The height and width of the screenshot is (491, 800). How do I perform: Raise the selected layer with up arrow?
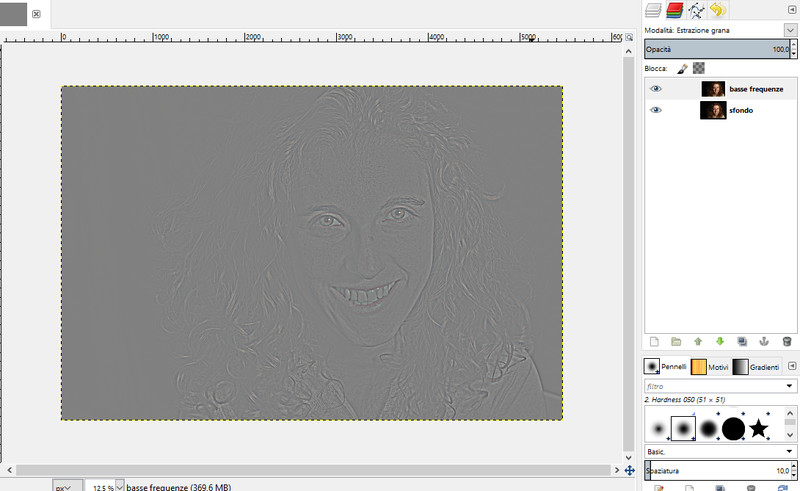[698, 341]
